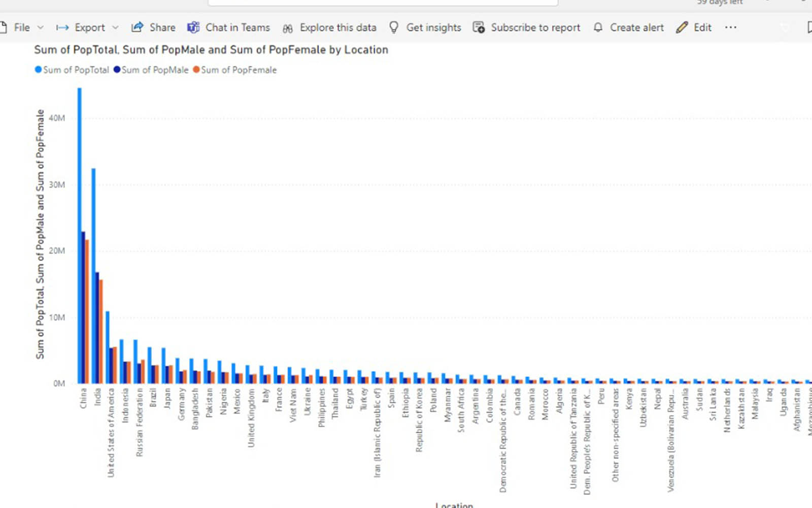
Task: Select China's dark blue PopMale bar
Action: click(x=83, y=307)
